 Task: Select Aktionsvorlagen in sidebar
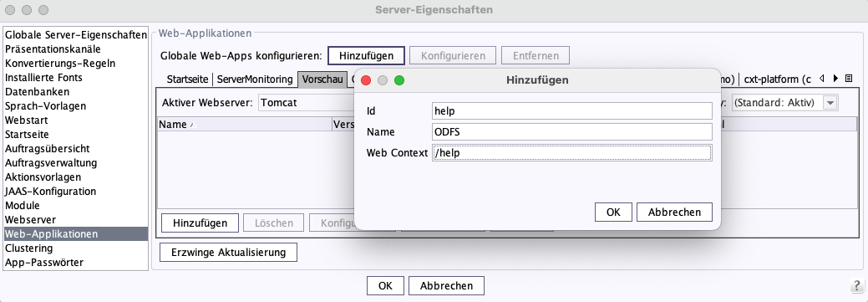(76, 177)
